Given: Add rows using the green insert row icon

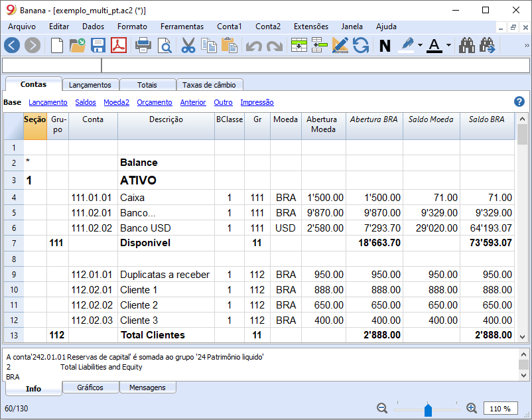Looking at the screenshot, I should click(x=299, y=45).
